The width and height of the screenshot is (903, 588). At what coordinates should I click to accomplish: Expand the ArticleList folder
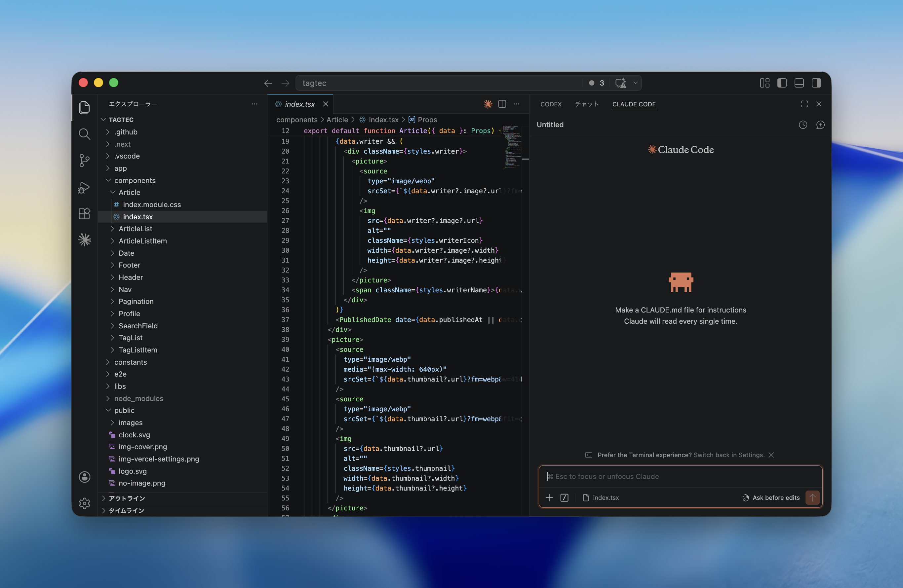point(135,229)
